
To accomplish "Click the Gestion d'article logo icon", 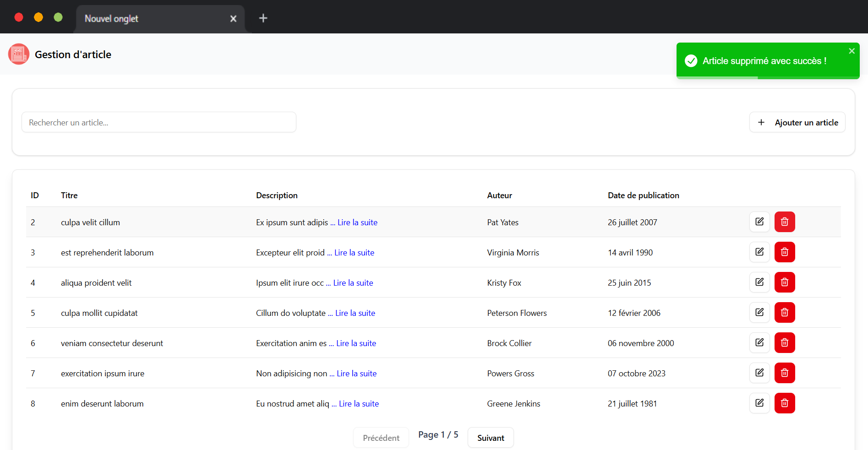I will 19,54.
